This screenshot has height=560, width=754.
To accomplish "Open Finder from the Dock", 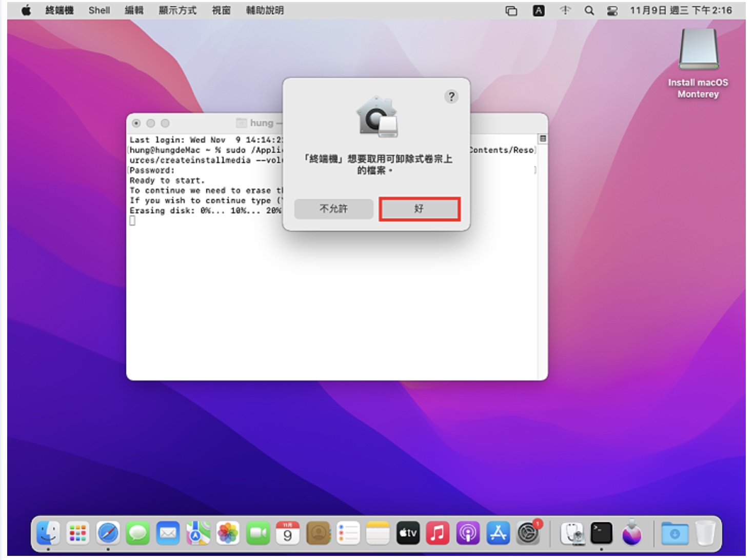I will coord(48,533).
